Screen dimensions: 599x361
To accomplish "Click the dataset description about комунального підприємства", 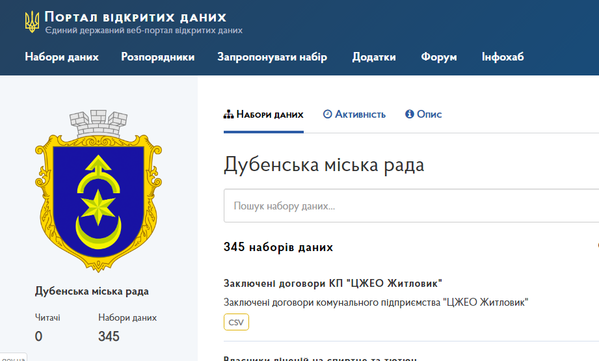I will tap(376, 303).
